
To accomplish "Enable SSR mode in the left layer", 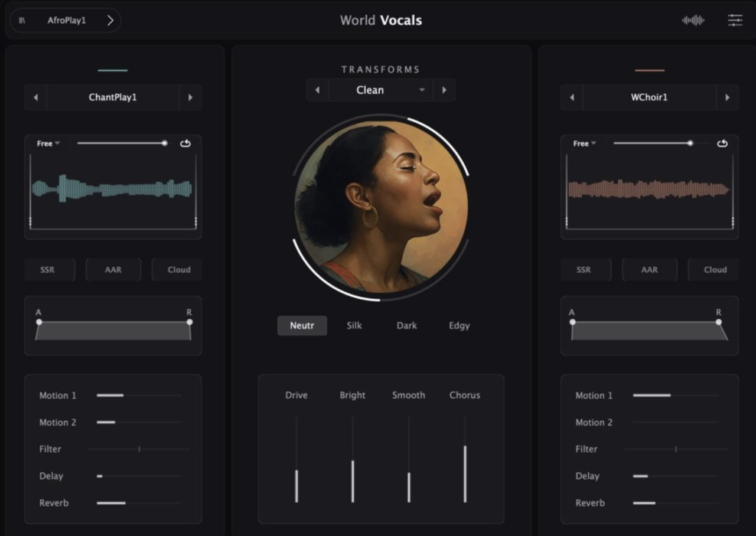I will (x=50, y=270).
